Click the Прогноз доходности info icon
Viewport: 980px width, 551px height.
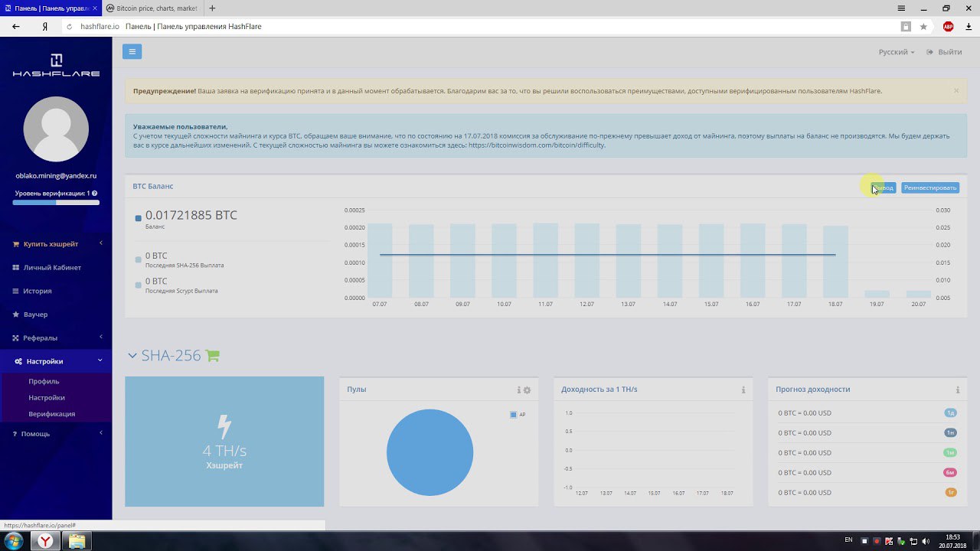tap(957, 390)
